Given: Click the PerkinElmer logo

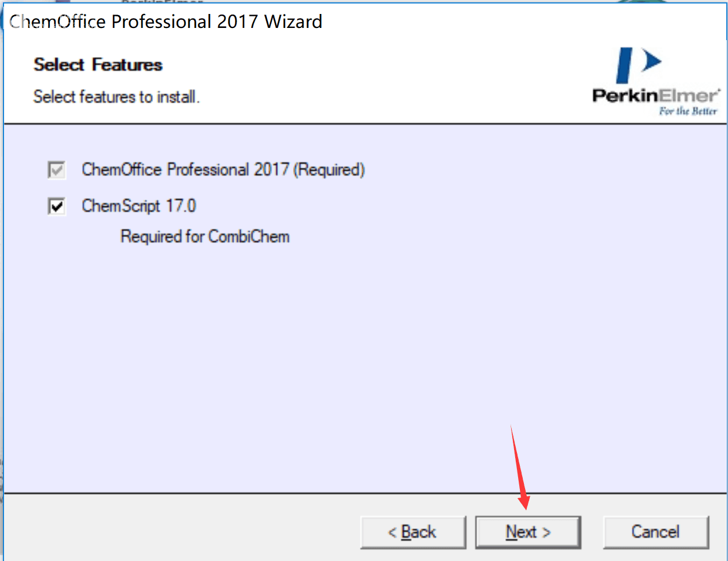Looking at the screenshot, I should pyautogui.click(x=656, y=81).
